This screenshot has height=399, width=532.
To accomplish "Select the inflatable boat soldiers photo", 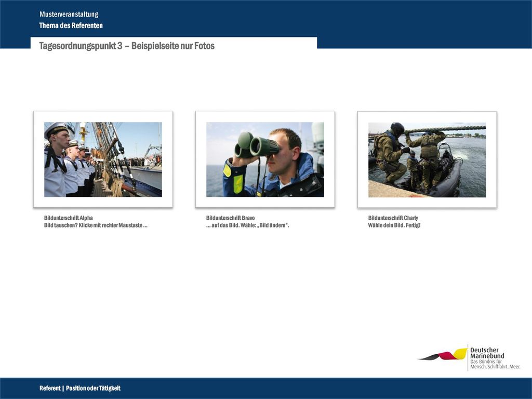I will [427, 160].
